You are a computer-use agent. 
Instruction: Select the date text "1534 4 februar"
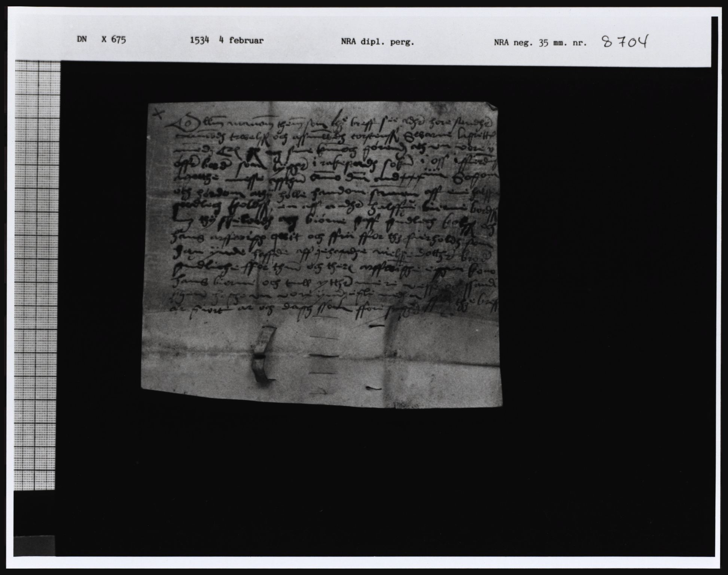pyautogui.click(x=226, y=40)
